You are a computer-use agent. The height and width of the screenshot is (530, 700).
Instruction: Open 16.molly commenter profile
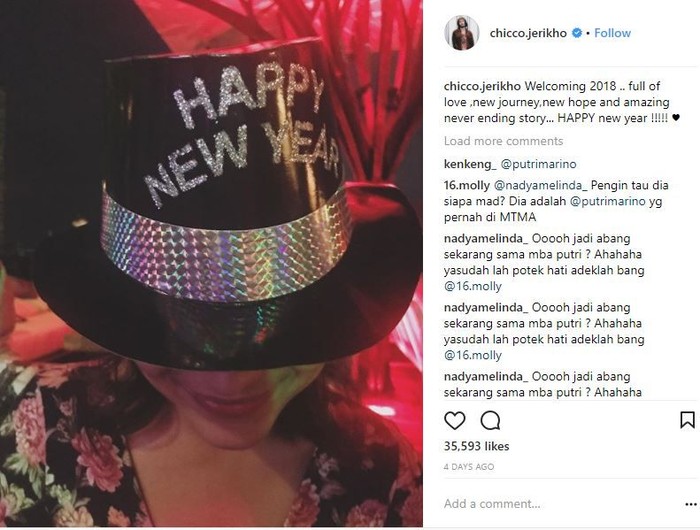[467, 185]
